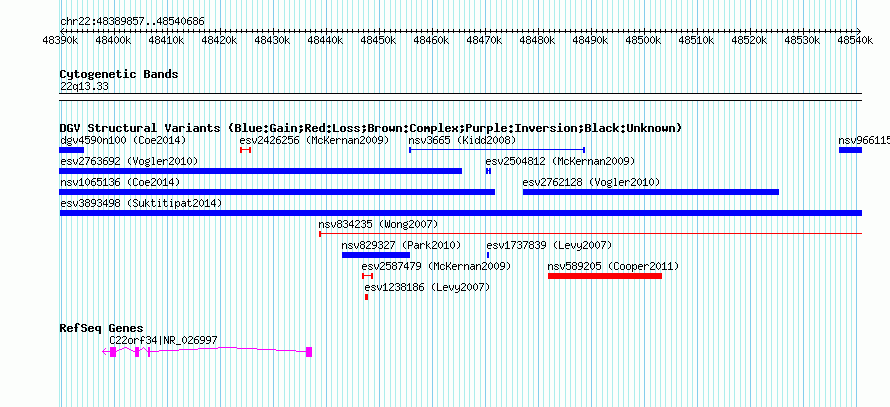Open the esv1737839 (Levy2007) label
The height and width of the screenshot is (407, 890).
point(549,245)
